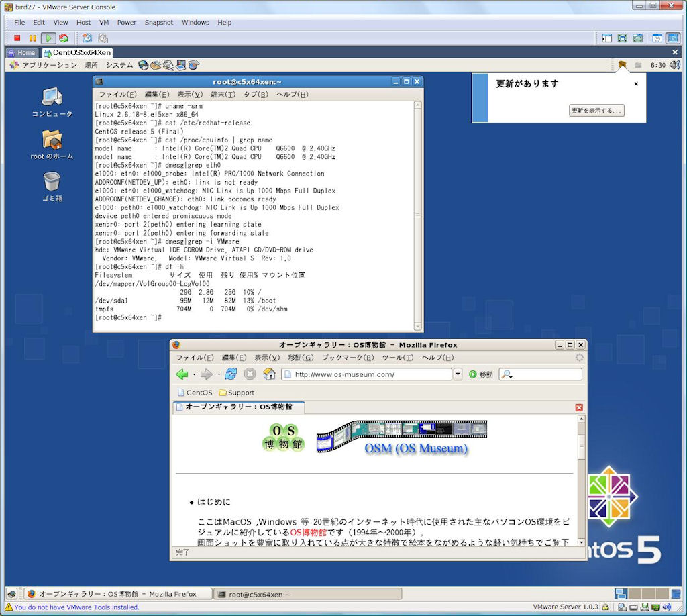
Task: Open the root のホーム folder icon
Action: [52, 144]
